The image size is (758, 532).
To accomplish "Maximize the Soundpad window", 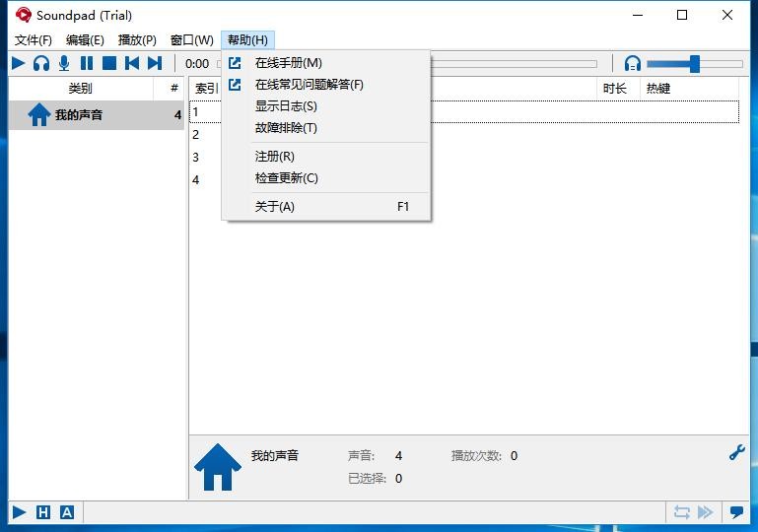I will (x=682, y=15).
